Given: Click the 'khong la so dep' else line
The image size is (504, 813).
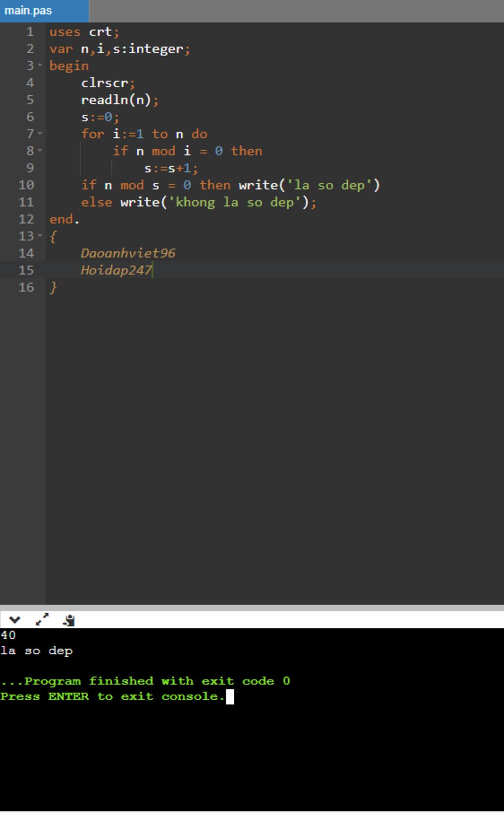Looking at the screenshot, I should [x=199, y=202].
